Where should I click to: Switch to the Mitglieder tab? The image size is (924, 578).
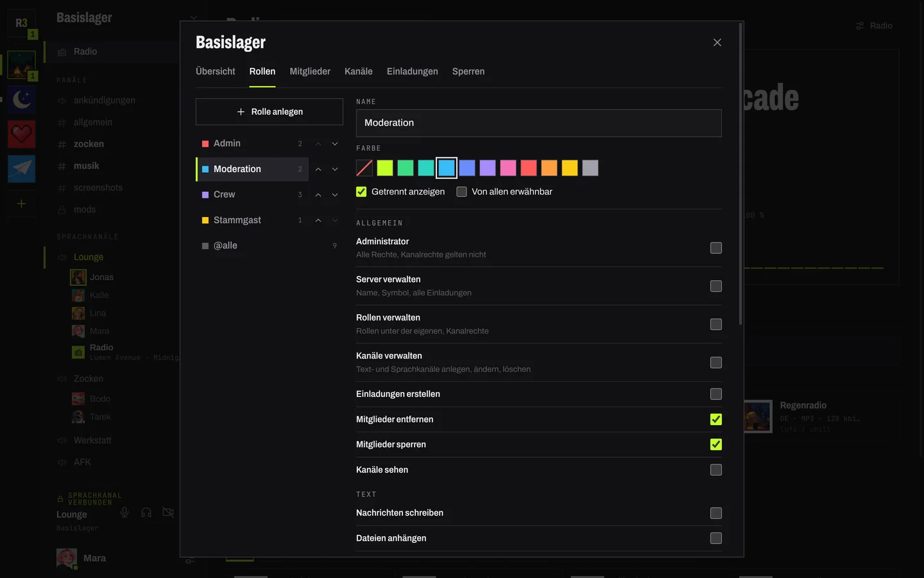click(310, 71)
